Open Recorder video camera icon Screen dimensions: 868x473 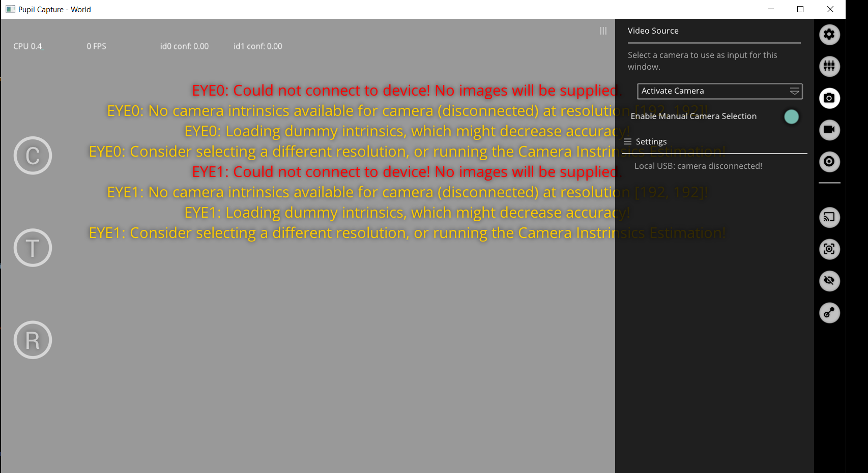(829, 130)
